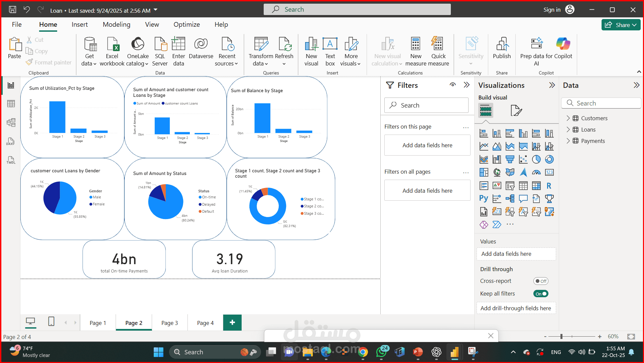Click the zoom slider in status bar
The image size is (644, 363).
(561, 337)
